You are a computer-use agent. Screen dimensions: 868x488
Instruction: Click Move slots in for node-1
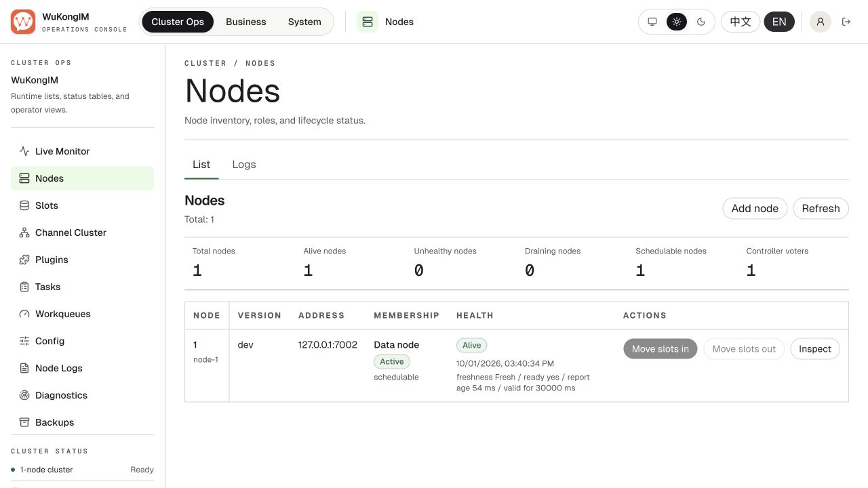[x=660, y=349]
